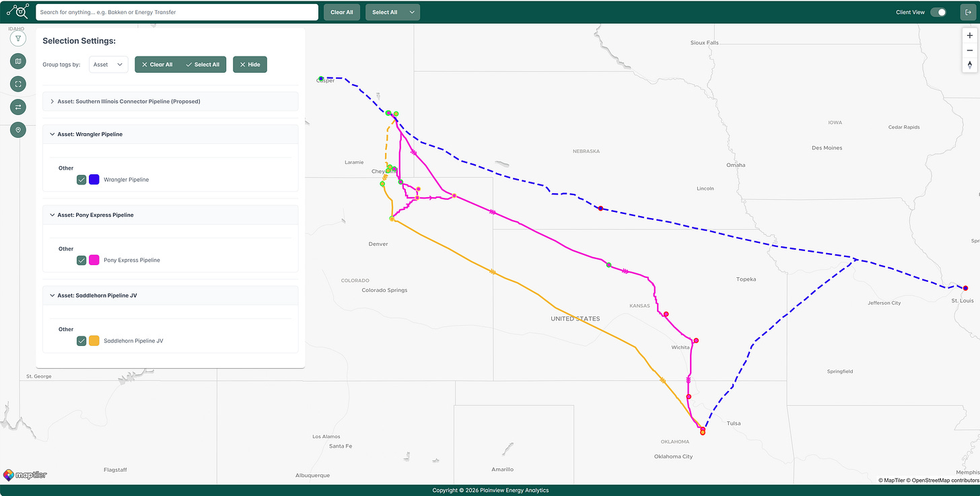This screenshot has height=496, width=980.
Task: Collapse the Asset: Wrangler Pipeline section
Action: [170, 134]
